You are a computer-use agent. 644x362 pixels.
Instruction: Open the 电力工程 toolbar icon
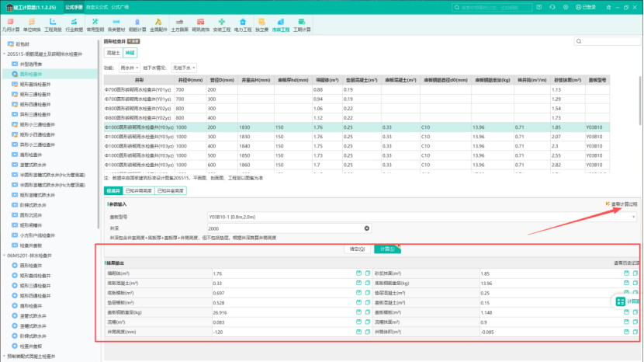(x=242, y=23)
